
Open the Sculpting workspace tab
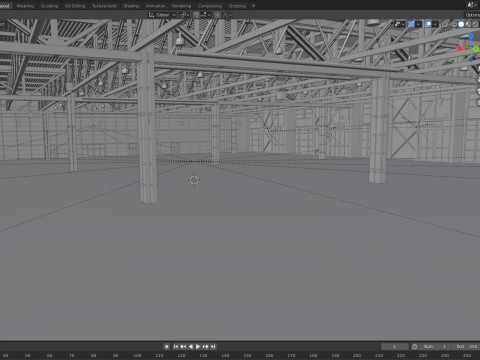[x=49, y=6]
